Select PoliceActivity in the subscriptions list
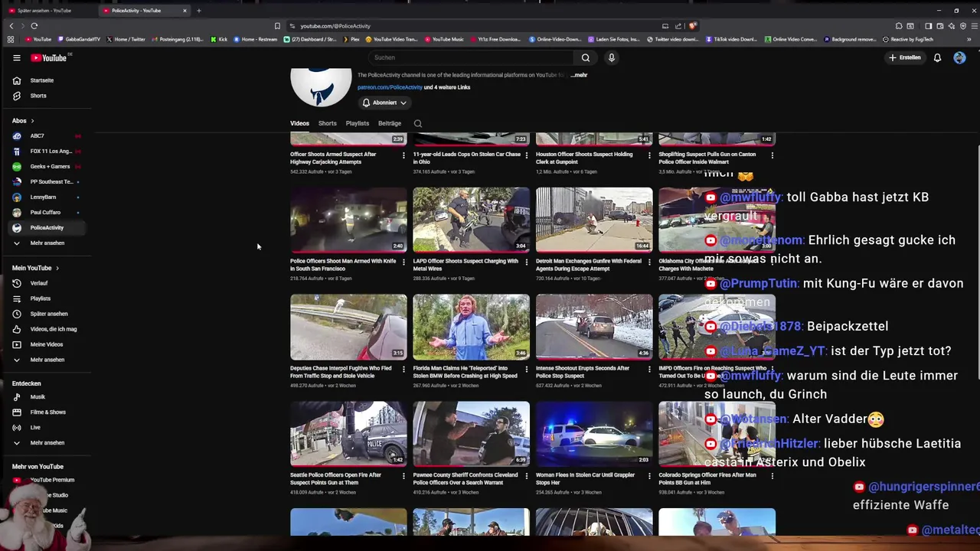Screen dimensions: 980x551 click(46, 227)
